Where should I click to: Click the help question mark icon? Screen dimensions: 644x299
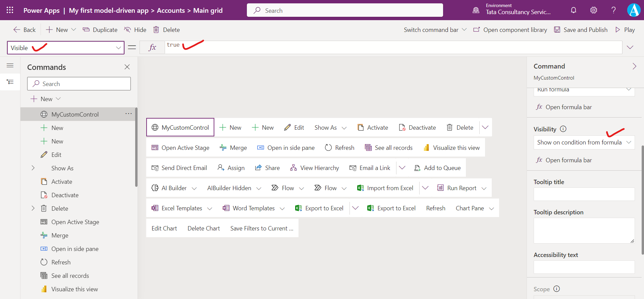click(x=613, y=10)
